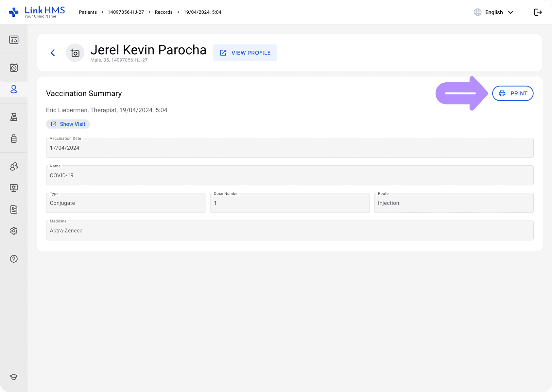Navigate to Records breadcrumb
Viewport: 552px width, 392px height.
point(164,12)
